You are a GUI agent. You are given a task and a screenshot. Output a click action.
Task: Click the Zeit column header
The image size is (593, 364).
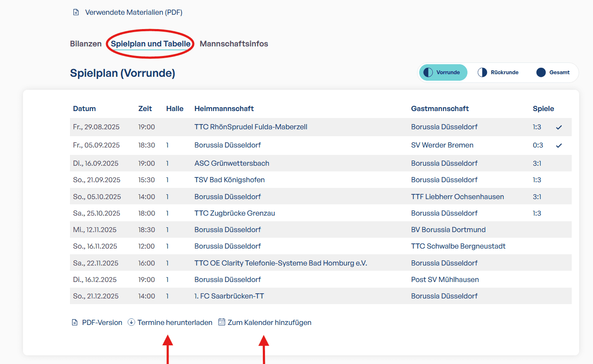pos(145,109)
